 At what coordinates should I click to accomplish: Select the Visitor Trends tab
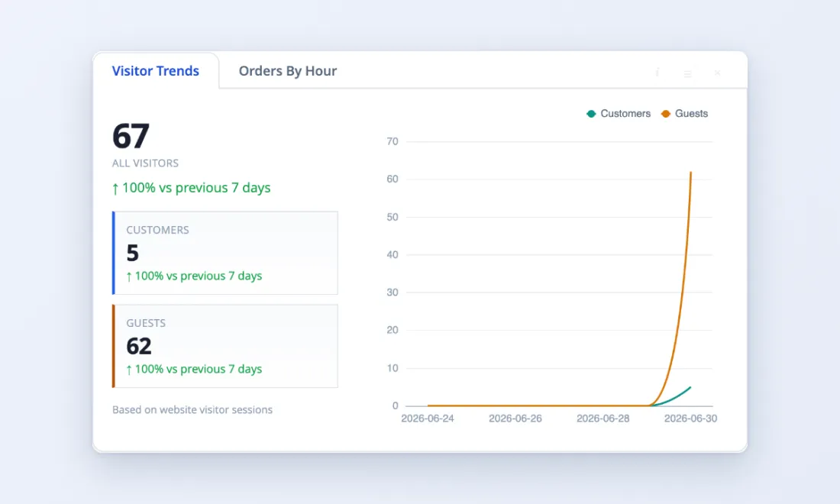(x=155, y=71)
